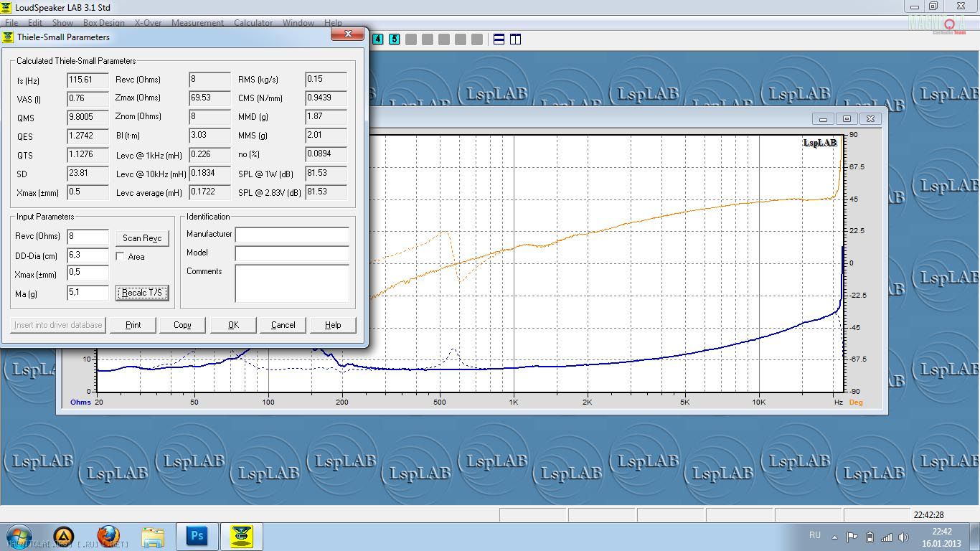980x551 pixels.
Task: Click the Cancel button
Action: point(283,325)
